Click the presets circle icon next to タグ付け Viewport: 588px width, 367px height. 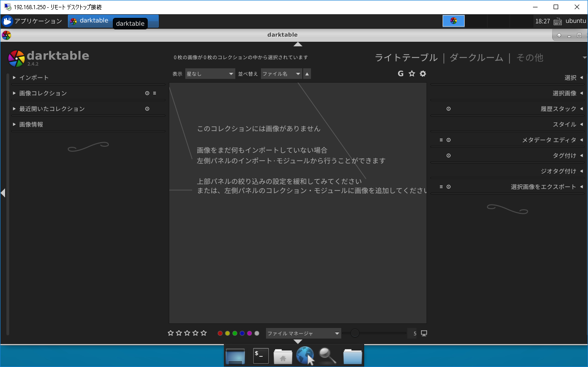[448, 155]
